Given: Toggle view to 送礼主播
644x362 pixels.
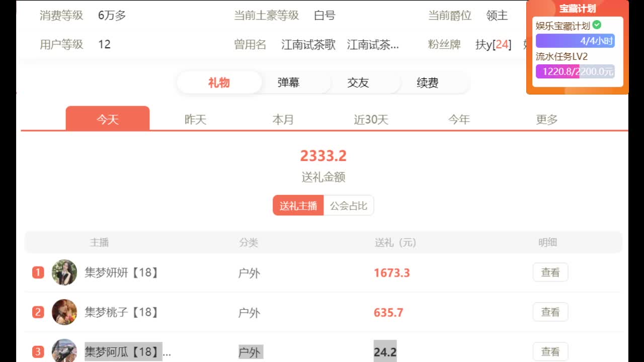Looking at the screenshot, I should pyautogui.click(x=298, y=206).
